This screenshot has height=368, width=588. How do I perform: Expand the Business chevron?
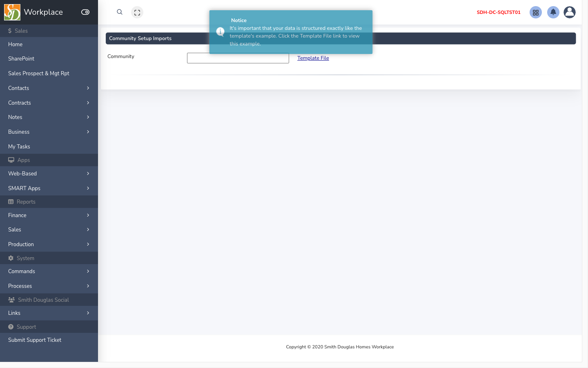(x=88, y=132)
